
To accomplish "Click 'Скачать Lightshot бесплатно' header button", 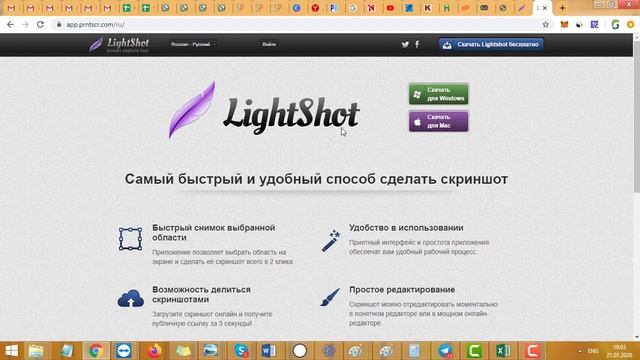I will click(491, 44).
